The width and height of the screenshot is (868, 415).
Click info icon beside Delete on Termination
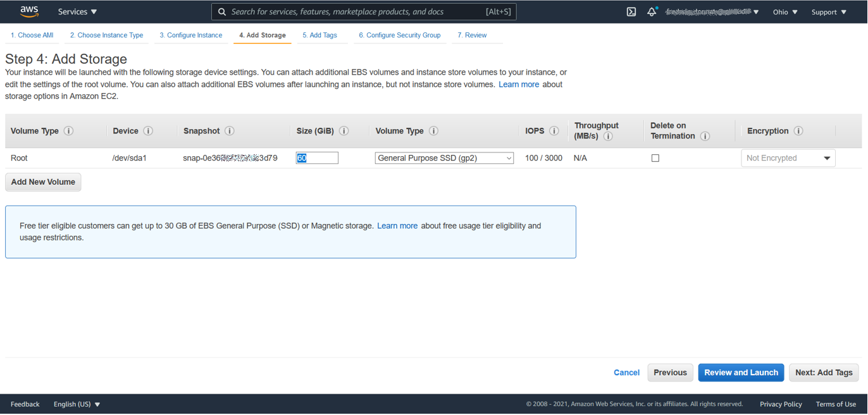tap(705, 136)
